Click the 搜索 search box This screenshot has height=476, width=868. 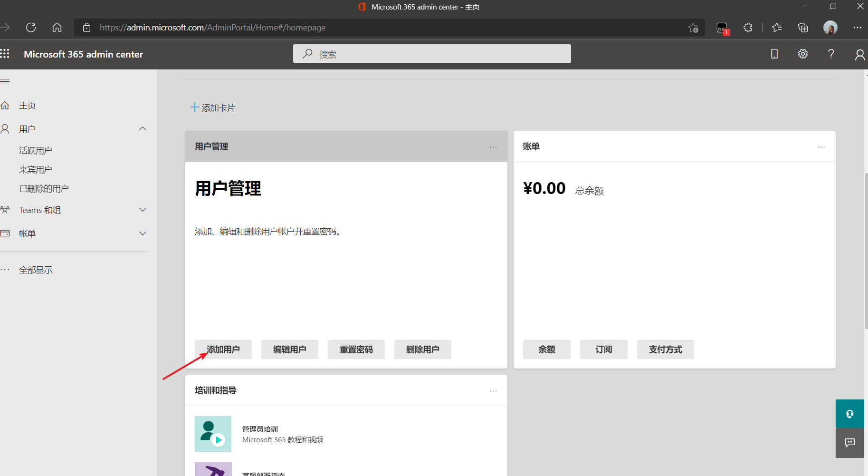pyautogui.click(x=431, y=54)
